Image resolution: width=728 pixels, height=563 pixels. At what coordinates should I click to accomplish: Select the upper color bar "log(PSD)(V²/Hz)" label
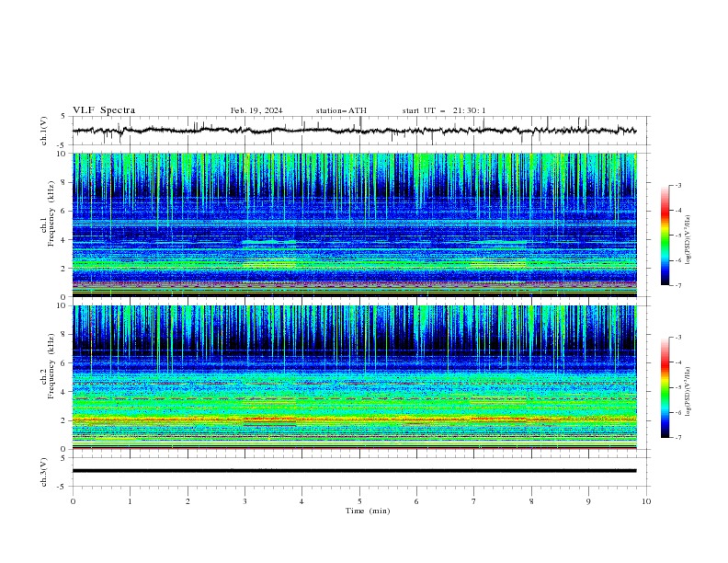coord(688,240)
